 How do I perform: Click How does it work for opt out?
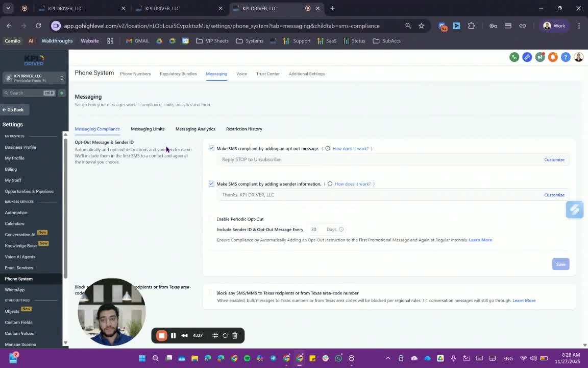(x=350, y=148)
